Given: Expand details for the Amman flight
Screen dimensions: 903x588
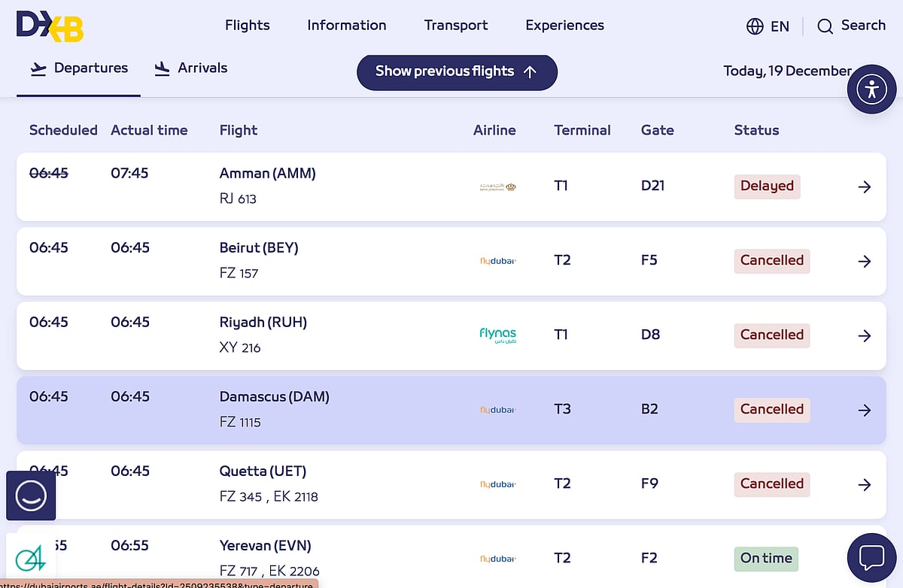Looking at the screenshot, I should click(864, 186).
